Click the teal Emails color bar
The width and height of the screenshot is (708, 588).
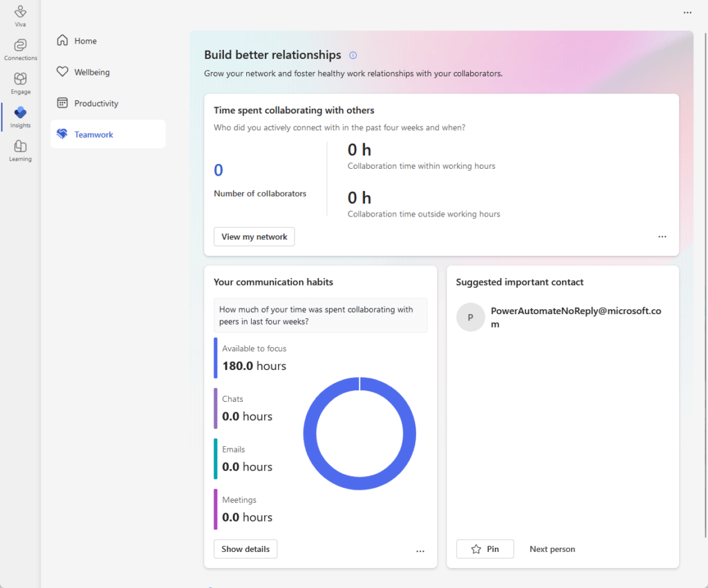pos(216,459)
